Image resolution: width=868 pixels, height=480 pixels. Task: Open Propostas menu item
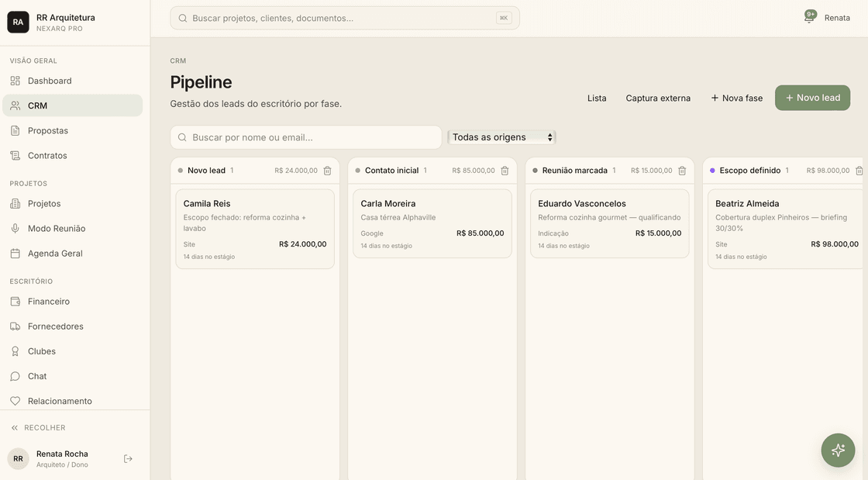click(73, 130)
